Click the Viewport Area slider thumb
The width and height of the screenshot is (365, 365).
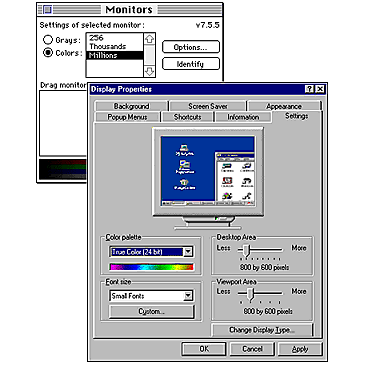pos(251,294)
